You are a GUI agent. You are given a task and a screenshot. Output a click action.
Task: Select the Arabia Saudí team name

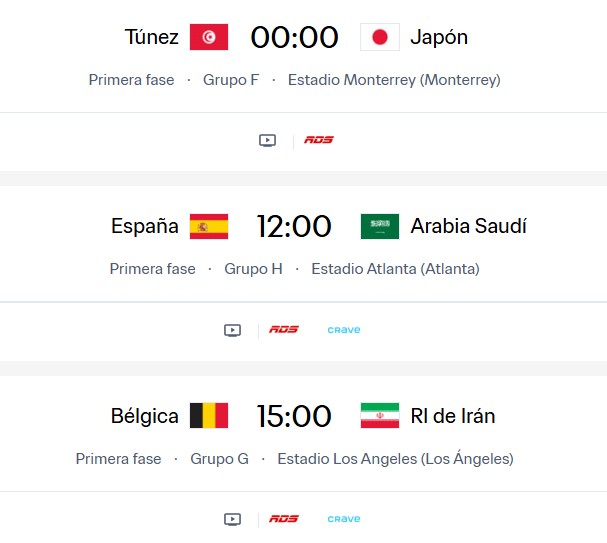[x=468, y=227]
